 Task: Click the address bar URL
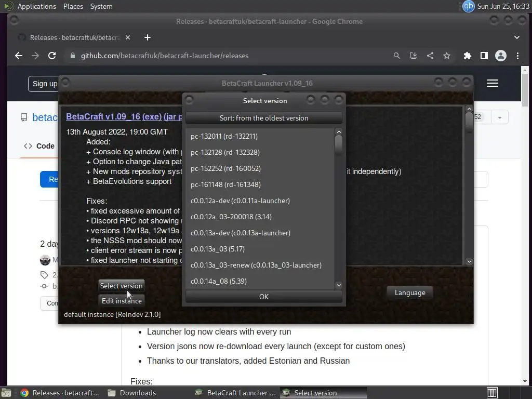click(x=165, y=56)
